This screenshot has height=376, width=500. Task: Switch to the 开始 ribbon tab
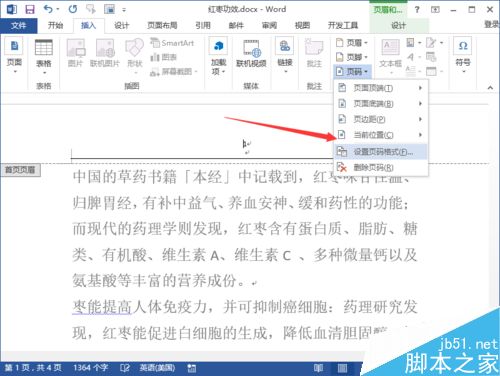[x=55, y=25]
